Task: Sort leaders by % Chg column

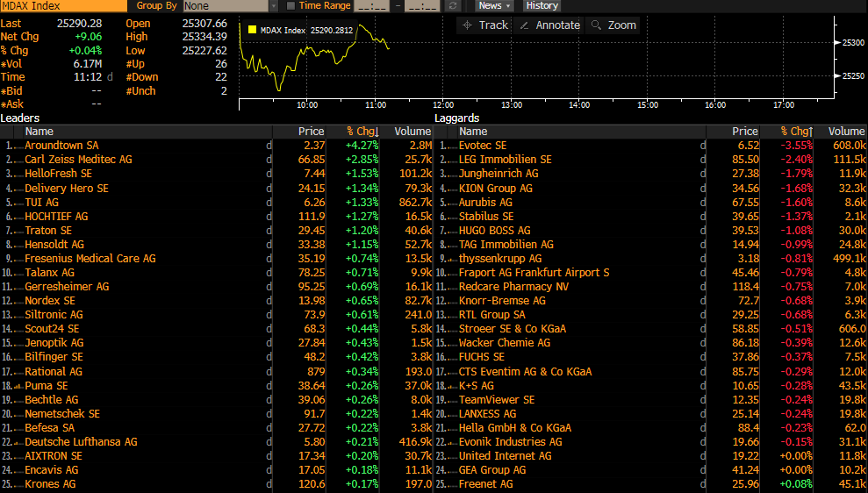Action: 362,132
